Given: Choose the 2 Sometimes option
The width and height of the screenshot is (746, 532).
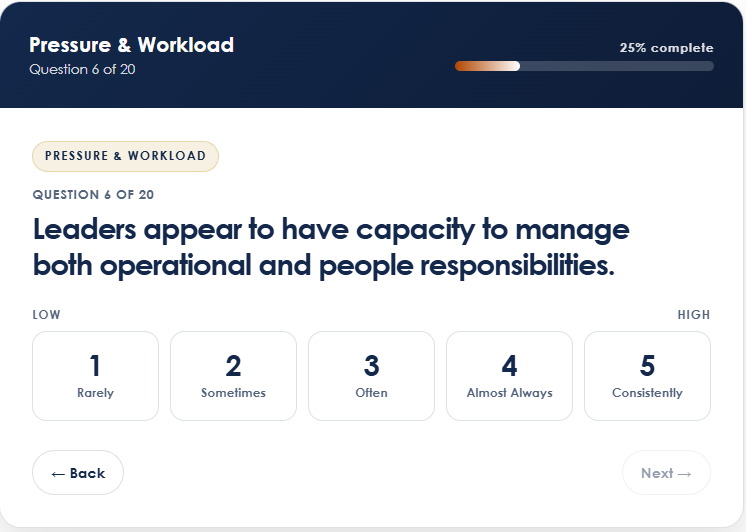Looking at the screenshot, I should tap(233, 376).
